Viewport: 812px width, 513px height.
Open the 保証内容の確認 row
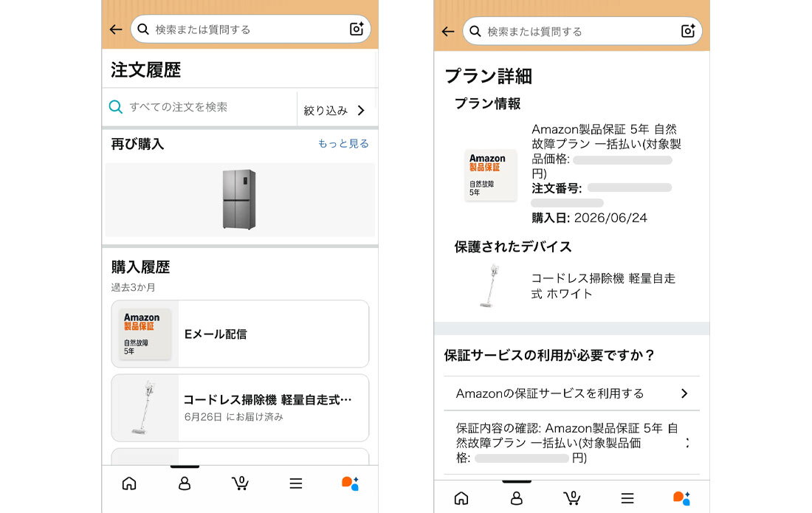click(571, 443)
